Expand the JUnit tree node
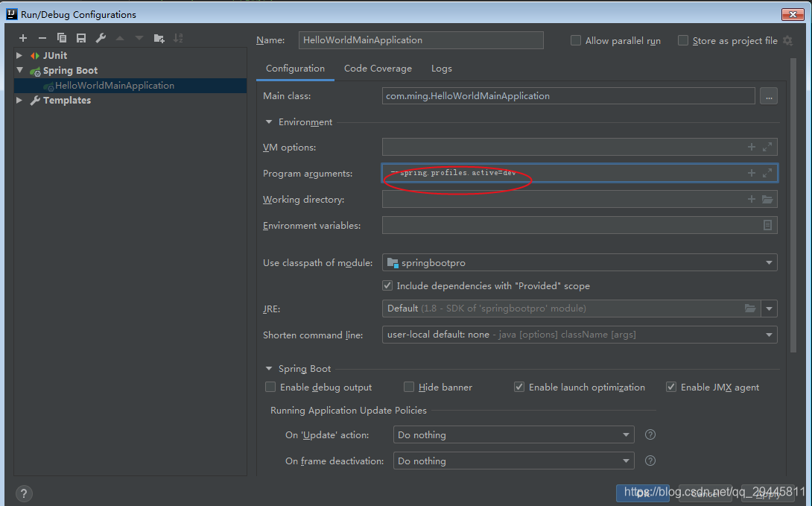 [x=19, y=55]
